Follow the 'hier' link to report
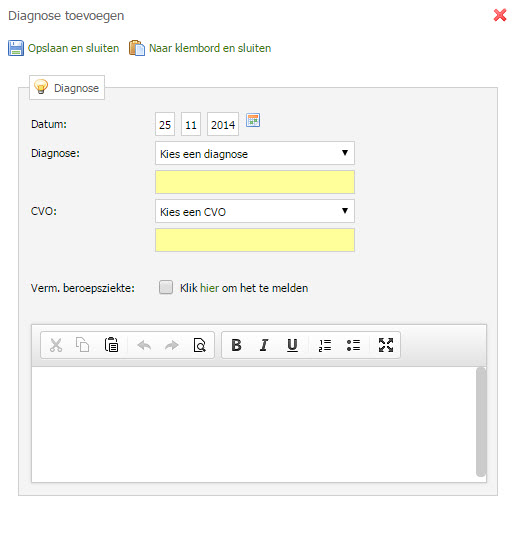 [x=209, y=288]
